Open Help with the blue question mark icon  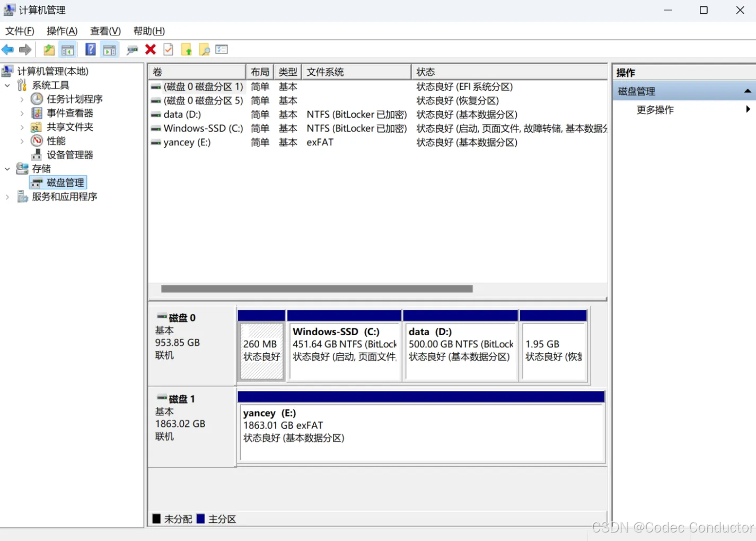(91, 50)
